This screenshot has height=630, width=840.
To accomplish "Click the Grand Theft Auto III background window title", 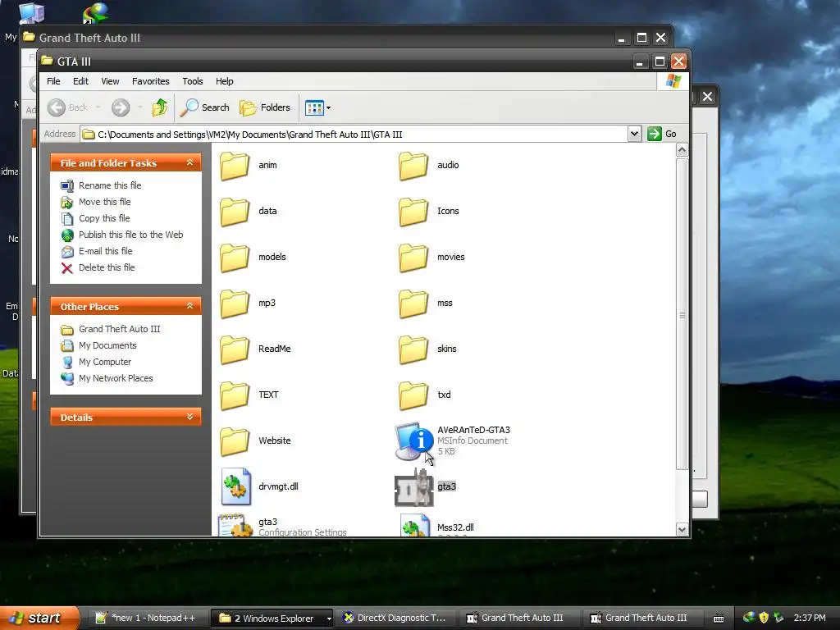I will pyautogui.click(x=89, y=38).
